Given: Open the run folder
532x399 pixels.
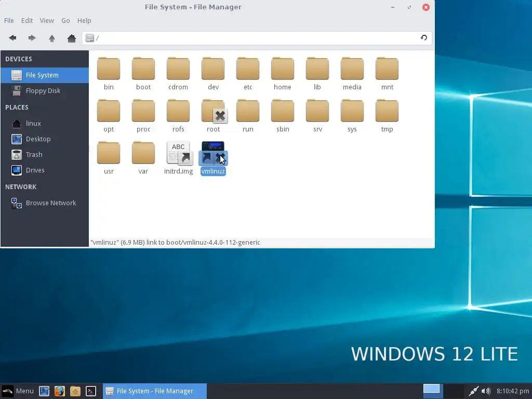Looking at the screenshot, I should pos(248,116).
